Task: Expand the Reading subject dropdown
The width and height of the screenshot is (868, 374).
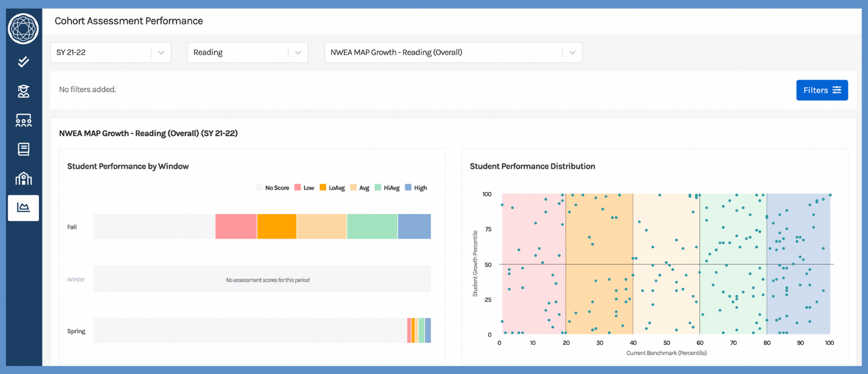Action: (247, 53)
